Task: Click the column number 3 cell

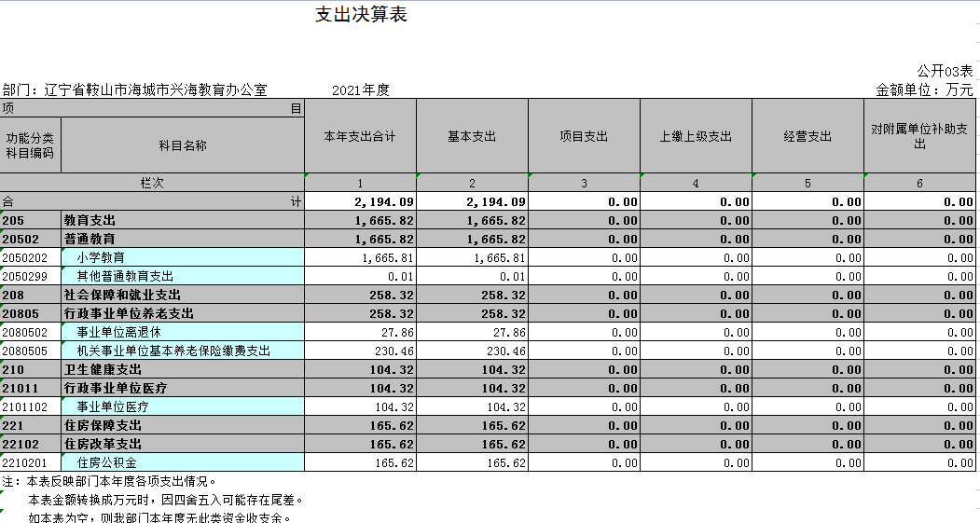Action: [x=584, y=183]
